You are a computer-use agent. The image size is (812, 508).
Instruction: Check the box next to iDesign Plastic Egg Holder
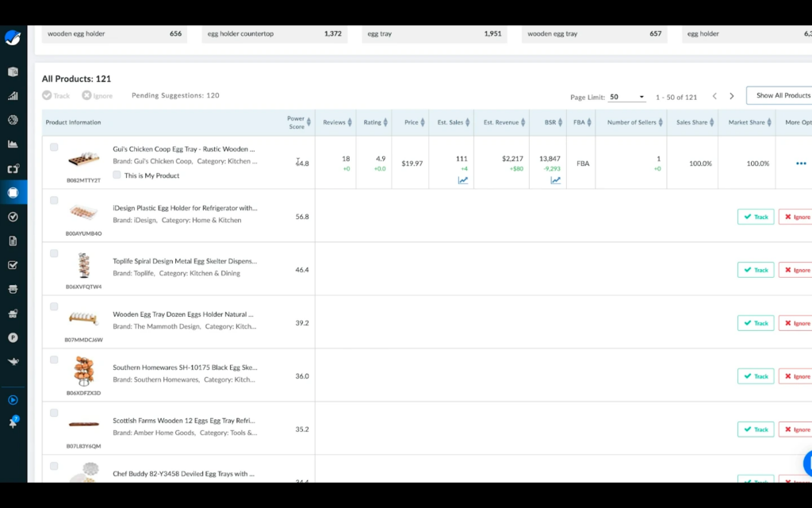coord(54,200)
